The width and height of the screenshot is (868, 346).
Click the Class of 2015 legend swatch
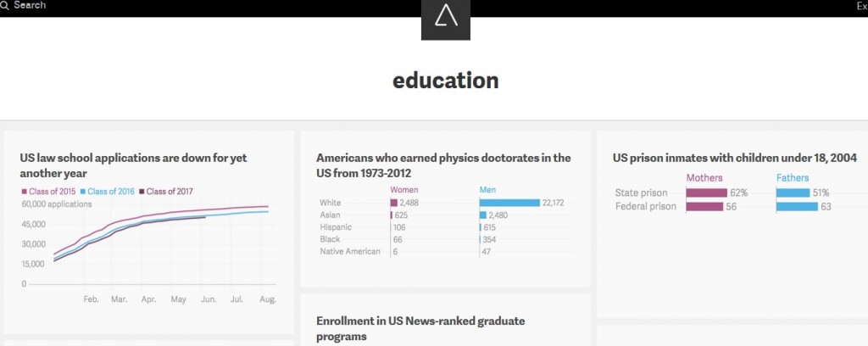[x=24, y=192]
